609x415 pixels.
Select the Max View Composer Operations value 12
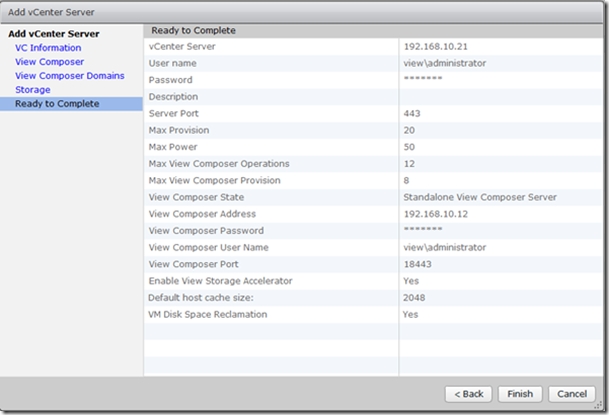point(409,163)
